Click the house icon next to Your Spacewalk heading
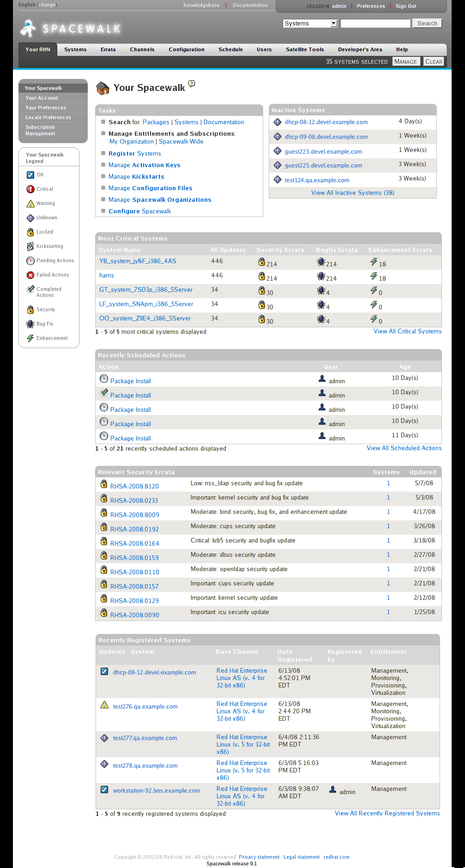 [103, 88]
